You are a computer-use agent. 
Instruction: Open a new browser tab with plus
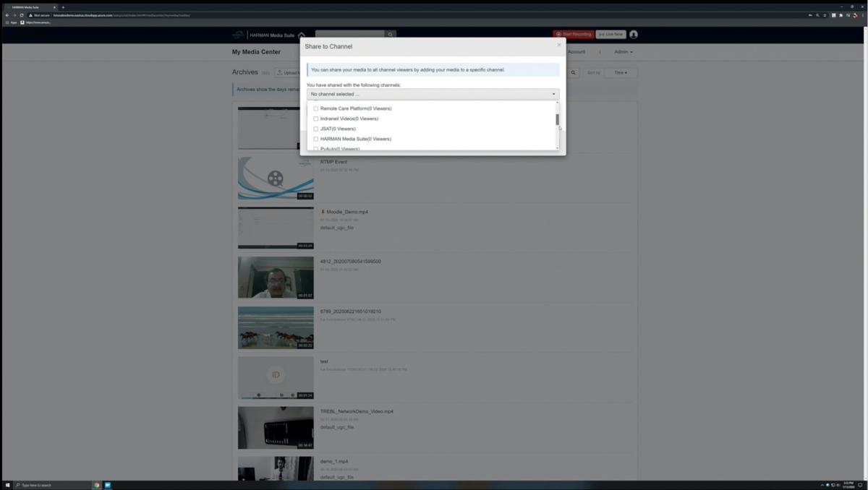click(x=63, y=7)
